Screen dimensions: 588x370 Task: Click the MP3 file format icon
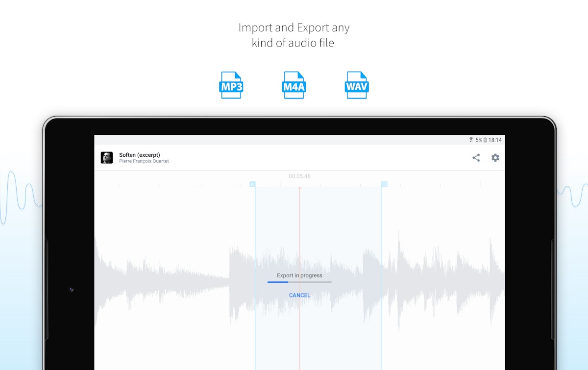point(231,85)
